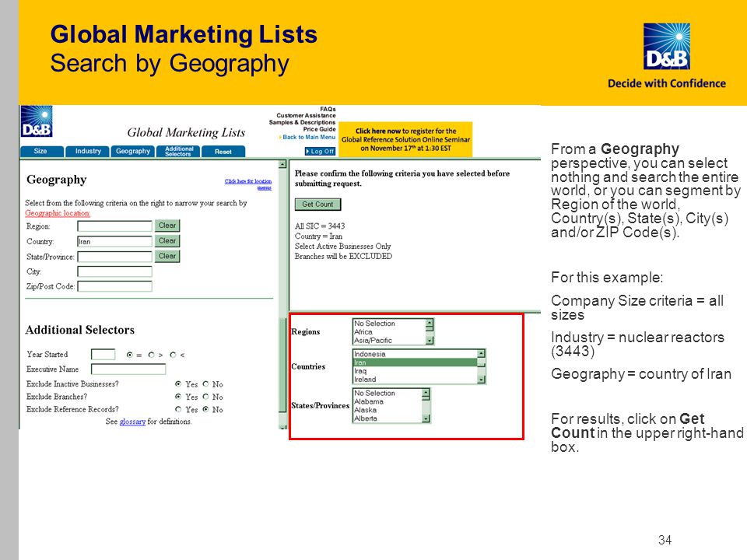Switch to the Geography tab
747x560 pixels.
(133, 152)
